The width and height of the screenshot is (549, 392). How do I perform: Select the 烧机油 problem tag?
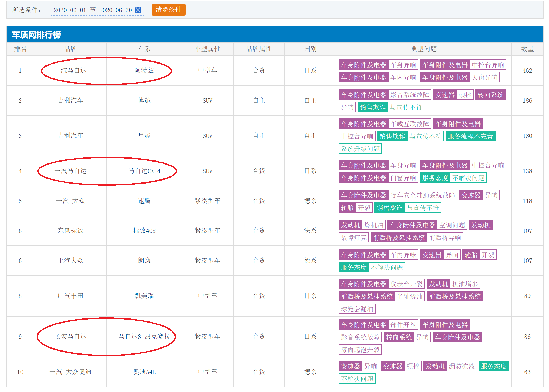point(374,225)
